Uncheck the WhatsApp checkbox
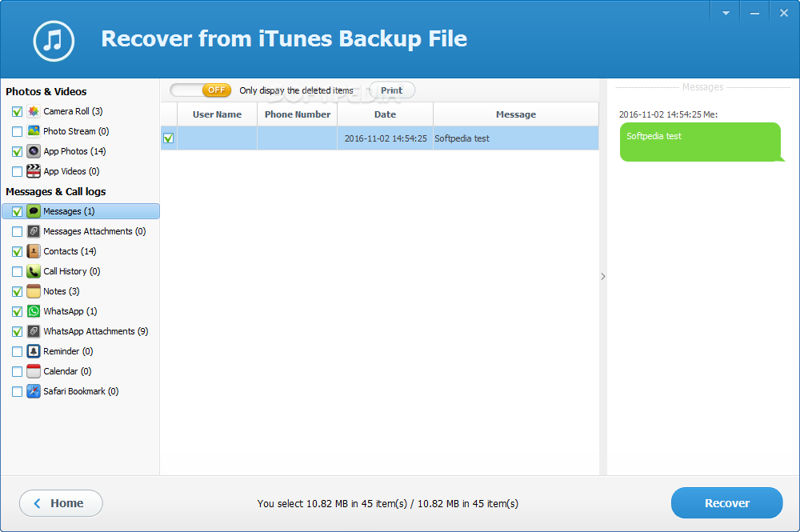Viewport: 800px width, 532px height. point(17,312)
